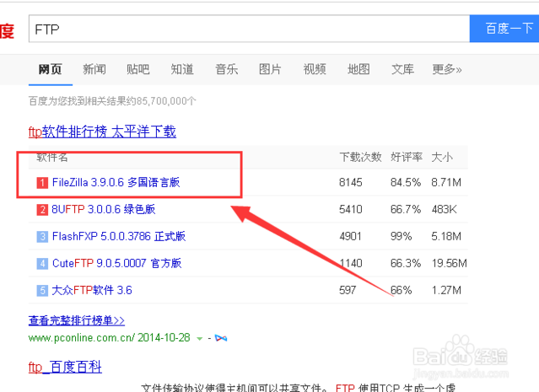Click download count 8145 for FileZilla

pyautogui.click(x=351, y=182)
